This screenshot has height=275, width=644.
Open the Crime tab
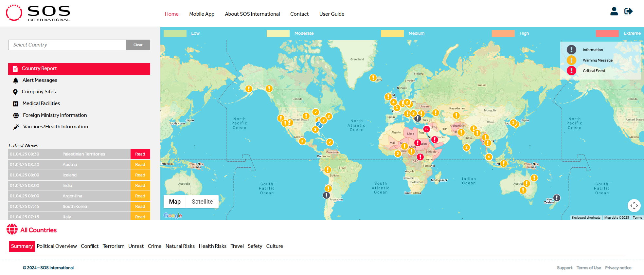coord(154,246)
